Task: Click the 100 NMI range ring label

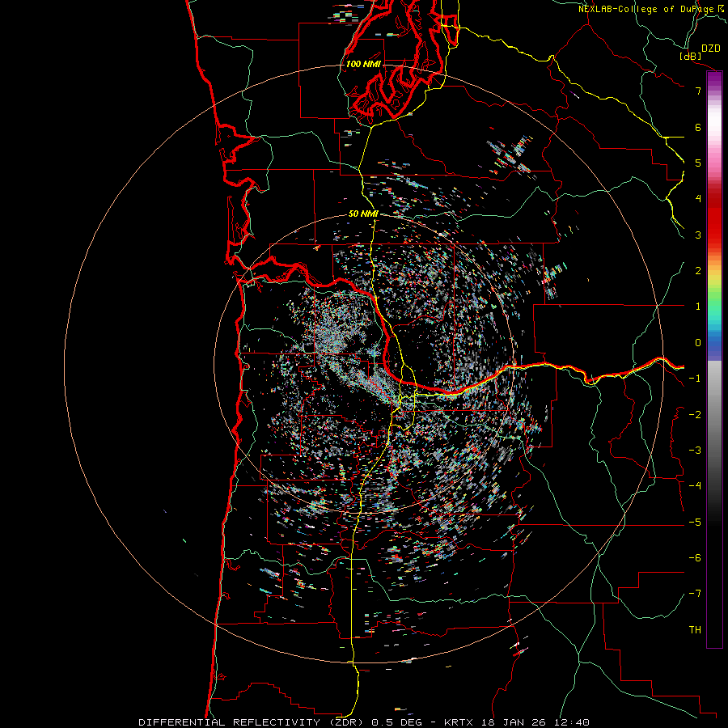Action: coord(363,64)
